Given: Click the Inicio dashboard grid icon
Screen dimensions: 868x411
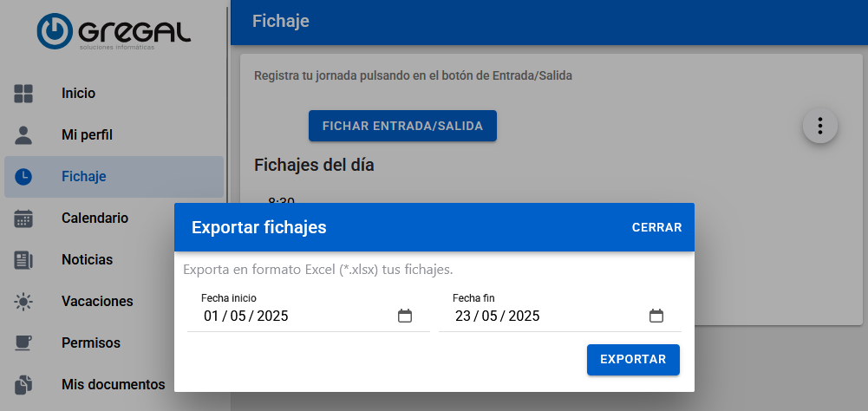Looking at the screenshot, I should coord(23,94).
